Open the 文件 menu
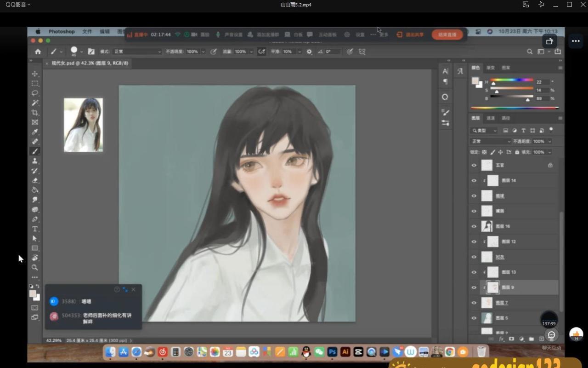The image size is (588, 368). (87, 32)
